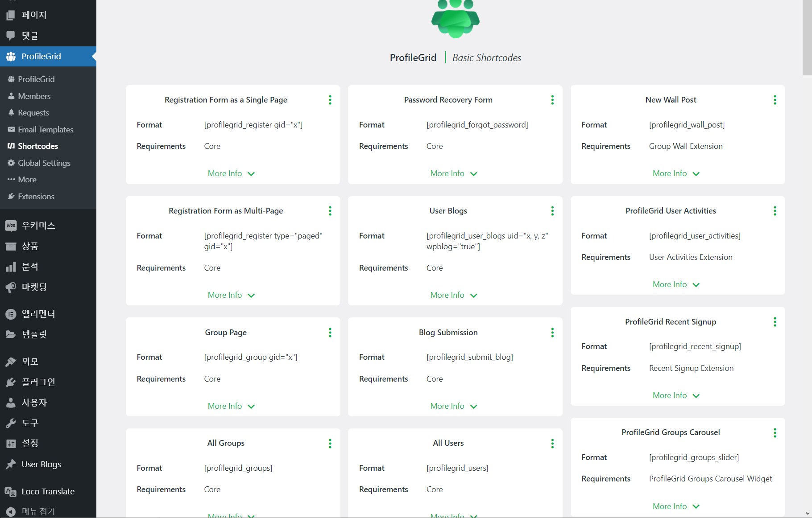Expand More Info on Registration Form as a Single Page

coord(231,173)
